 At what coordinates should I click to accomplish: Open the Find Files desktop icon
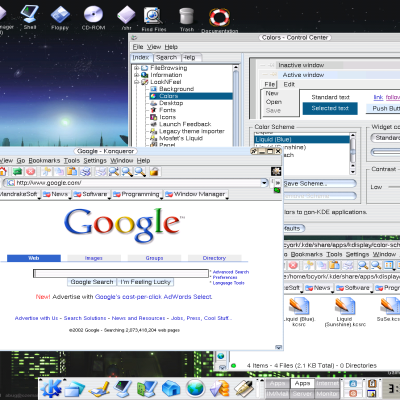pos(153,19)
